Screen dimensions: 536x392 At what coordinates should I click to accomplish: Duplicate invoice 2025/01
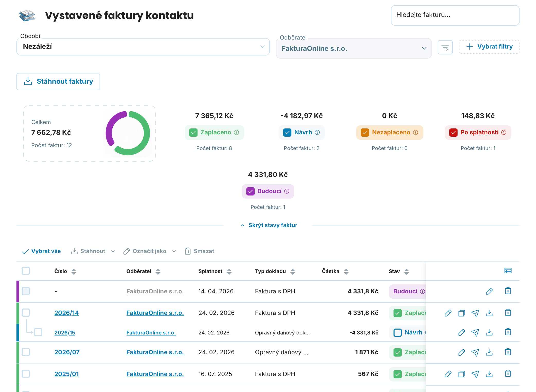click(x=461, y=374)
